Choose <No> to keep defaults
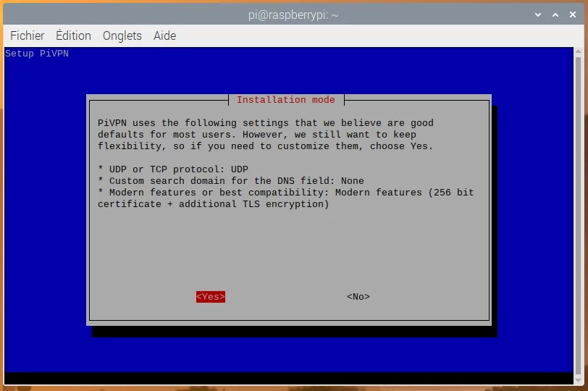588x391 pixels. click(x=358, y=297)
